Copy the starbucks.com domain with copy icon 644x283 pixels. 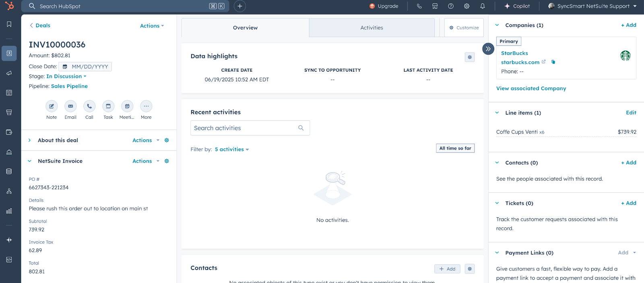pyautogui.click(x=553, y=62)
